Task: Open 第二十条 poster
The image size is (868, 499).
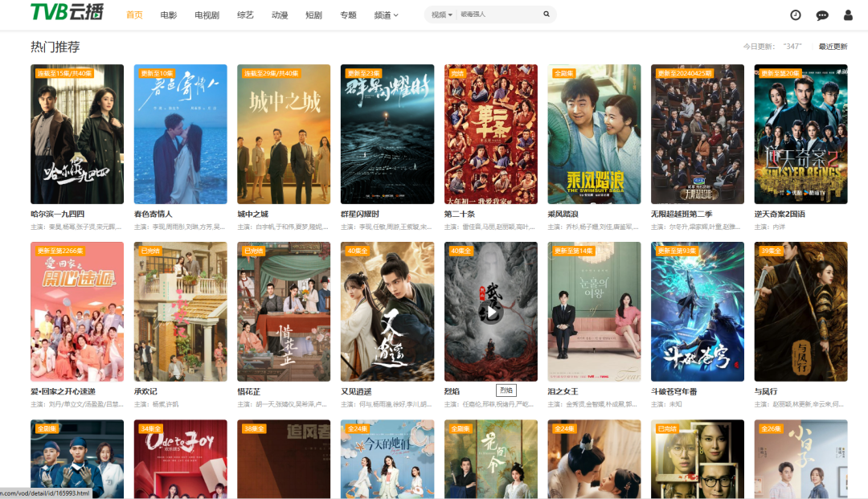Action: coord(491,134)
